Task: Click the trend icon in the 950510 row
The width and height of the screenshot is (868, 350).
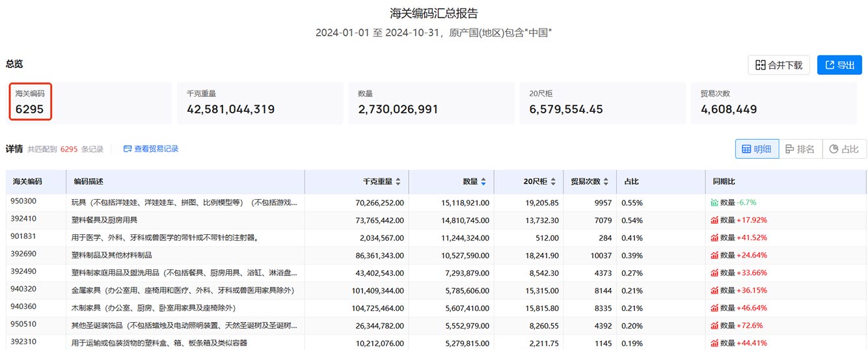Action: [714, 325]
